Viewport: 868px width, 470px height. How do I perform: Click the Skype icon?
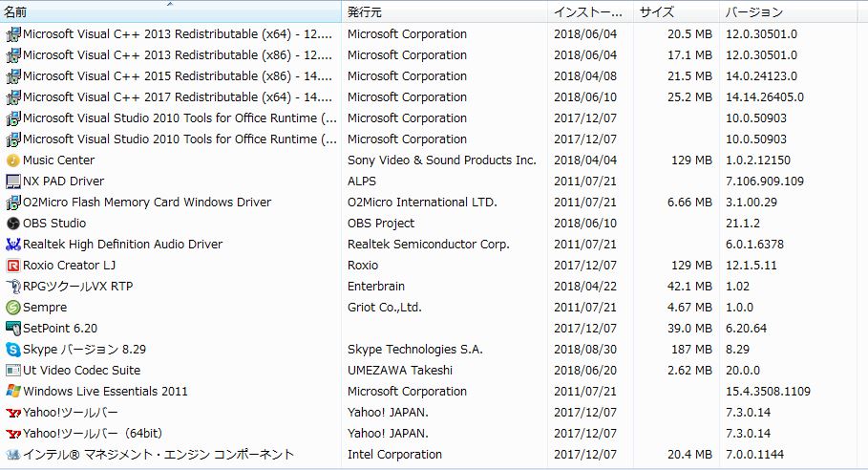pos(13,350)
